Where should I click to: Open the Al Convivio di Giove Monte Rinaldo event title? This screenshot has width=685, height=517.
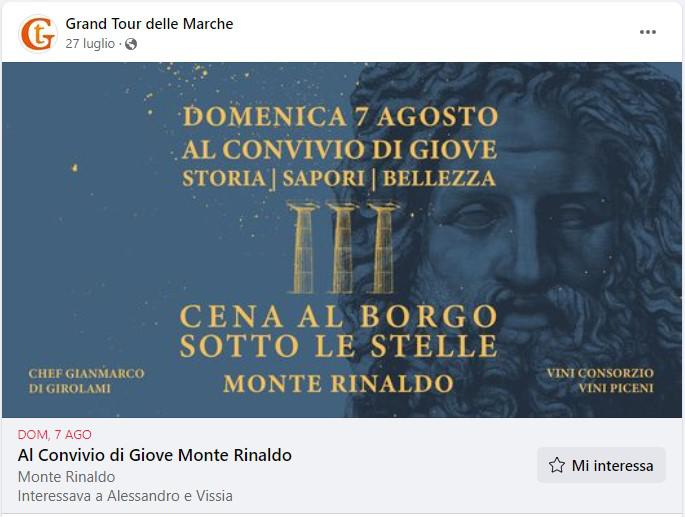click(155, 455)
